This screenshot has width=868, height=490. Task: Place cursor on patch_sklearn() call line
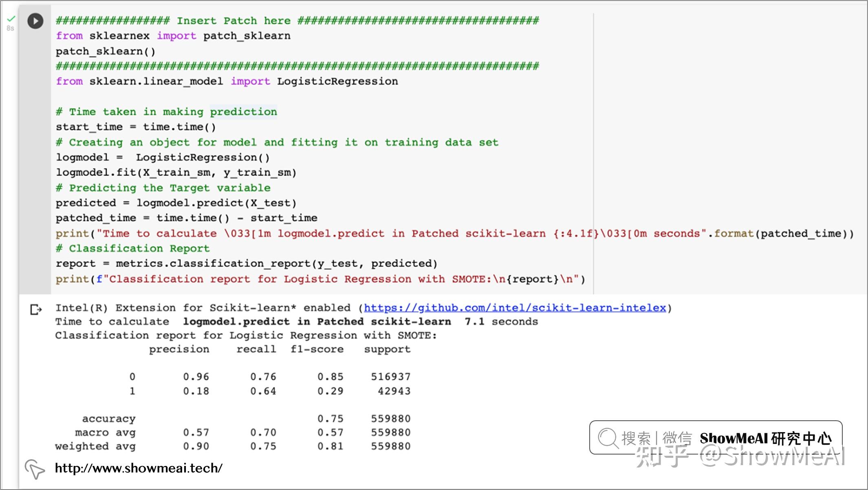click(x=106, y=51)
